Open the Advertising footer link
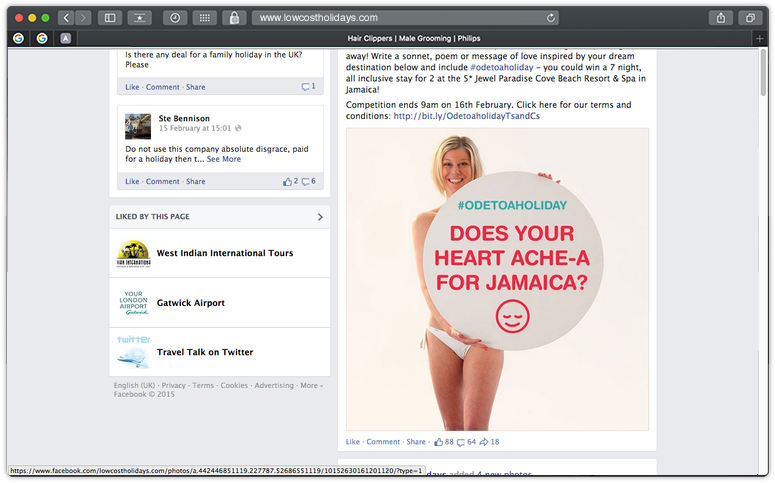The width and height of the screenshot is (775, 483). point(274,386)
